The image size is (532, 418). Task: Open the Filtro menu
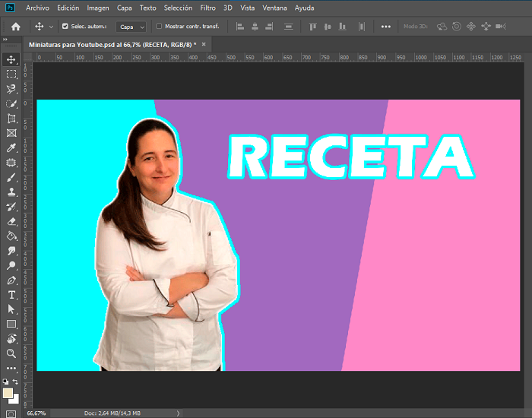click(x=207, y=8)
